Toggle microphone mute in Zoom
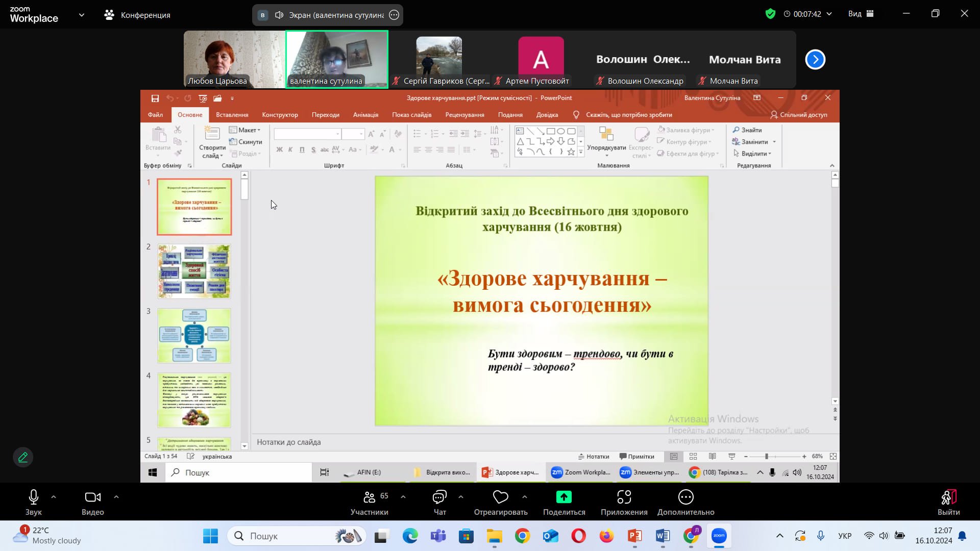 [x=34, y=497]
